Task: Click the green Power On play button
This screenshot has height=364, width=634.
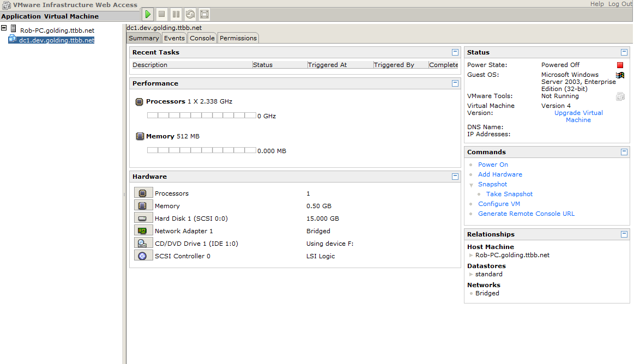Action: (x=148, y=14)
